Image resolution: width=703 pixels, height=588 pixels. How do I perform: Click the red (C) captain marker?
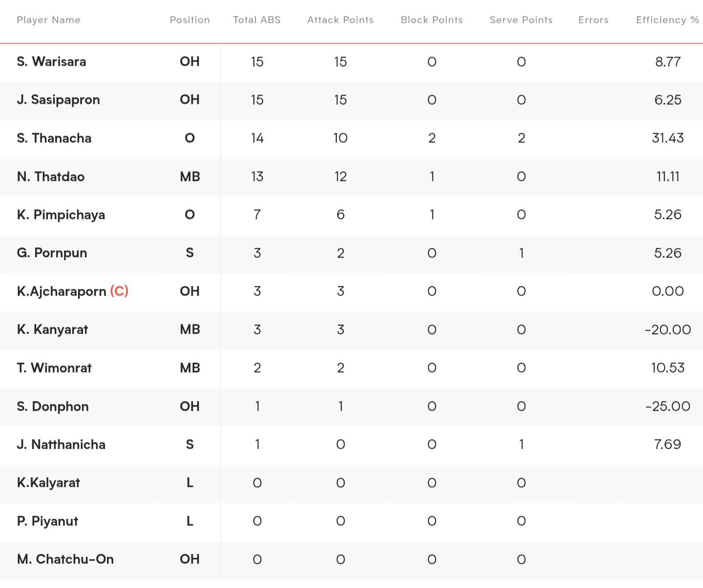(x=119, y=291)
